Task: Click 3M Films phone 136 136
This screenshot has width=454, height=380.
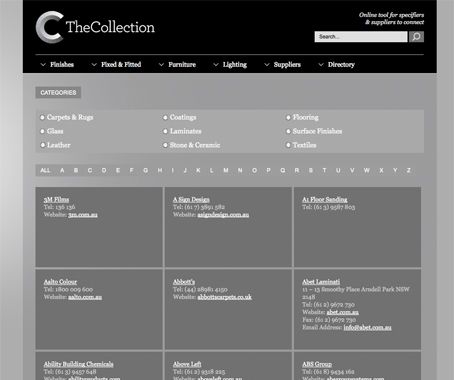Action: 65,207
